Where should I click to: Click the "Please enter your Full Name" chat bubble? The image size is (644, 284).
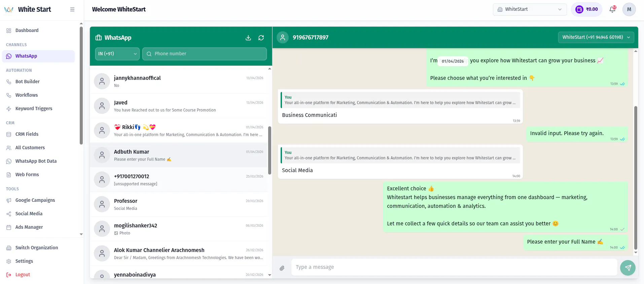575,243
